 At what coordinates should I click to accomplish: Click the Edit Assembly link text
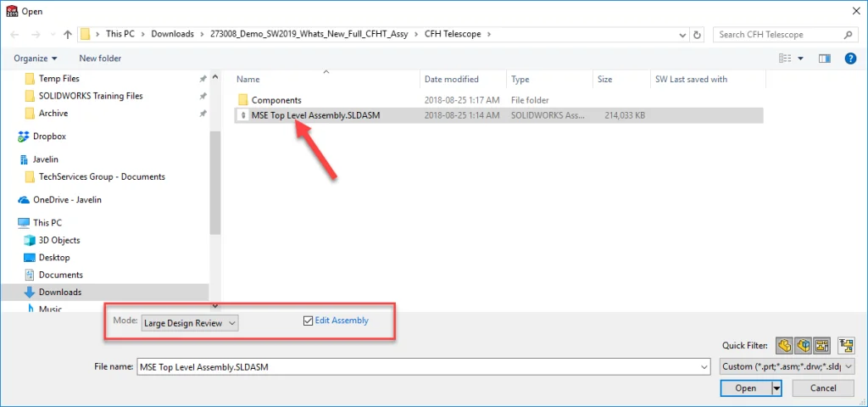342,321
